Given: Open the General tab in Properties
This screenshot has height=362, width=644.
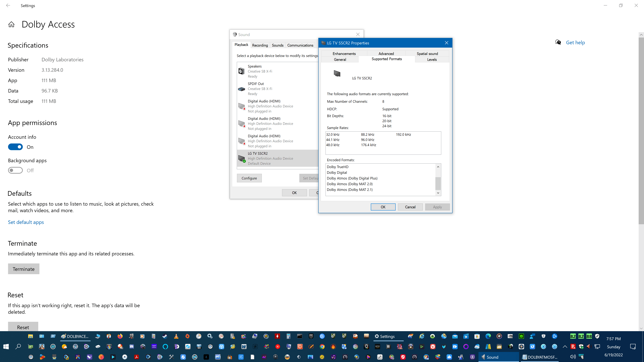Looking at the screenshot, I should (x=340, y=59).
